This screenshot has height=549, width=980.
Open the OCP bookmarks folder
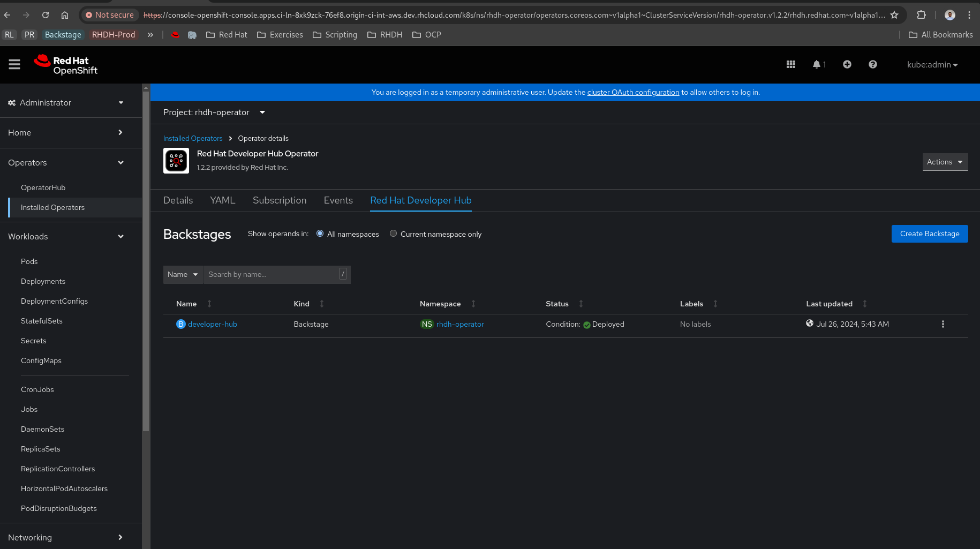[x=426, y=35]
